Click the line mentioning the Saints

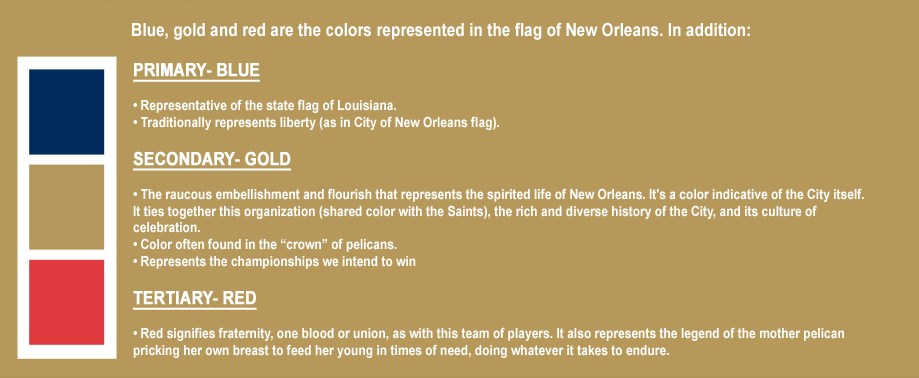[475, 211]
